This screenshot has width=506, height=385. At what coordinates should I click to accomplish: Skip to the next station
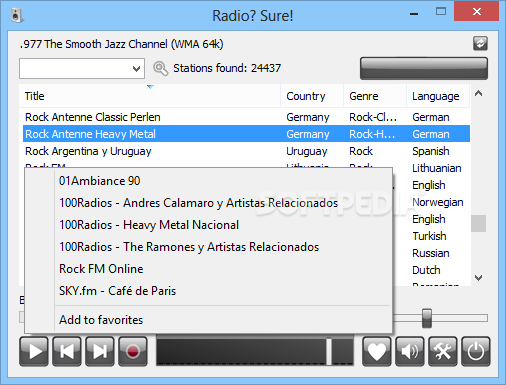100,351
